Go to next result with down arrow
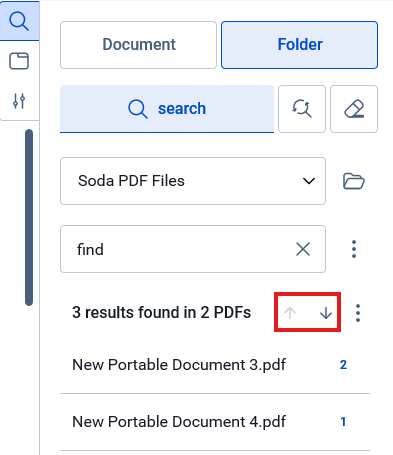393x455 pixels. pos(326,313)
